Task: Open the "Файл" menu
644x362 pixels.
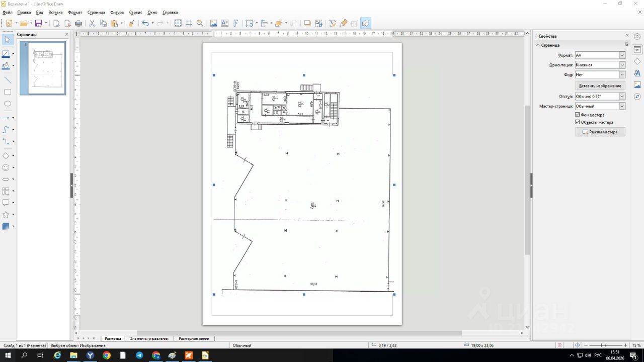Action: (x=8, y=12)
